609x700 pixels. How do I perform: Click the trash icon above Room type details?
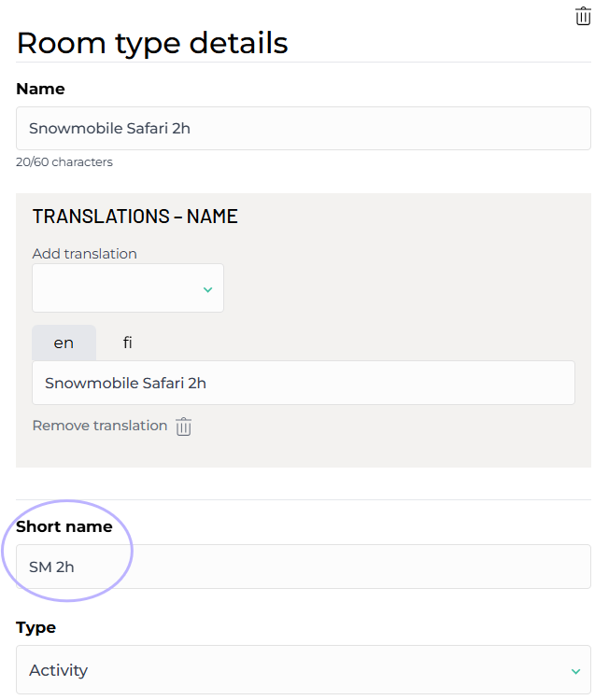pos(583,16)
